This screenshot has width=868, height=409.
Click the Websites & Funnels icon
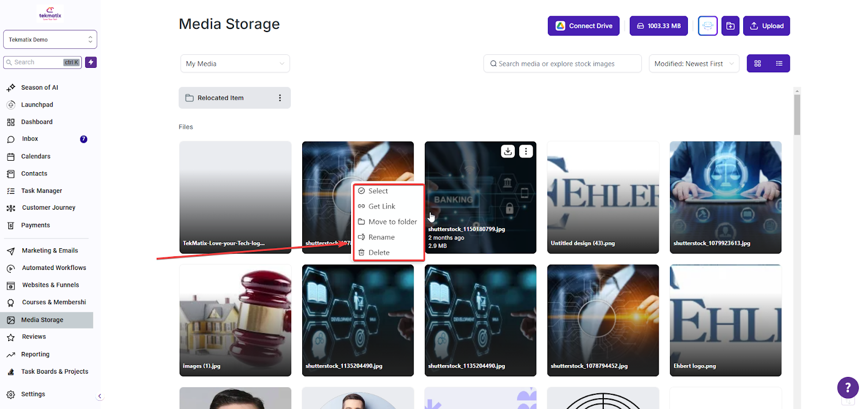(11, 286)
